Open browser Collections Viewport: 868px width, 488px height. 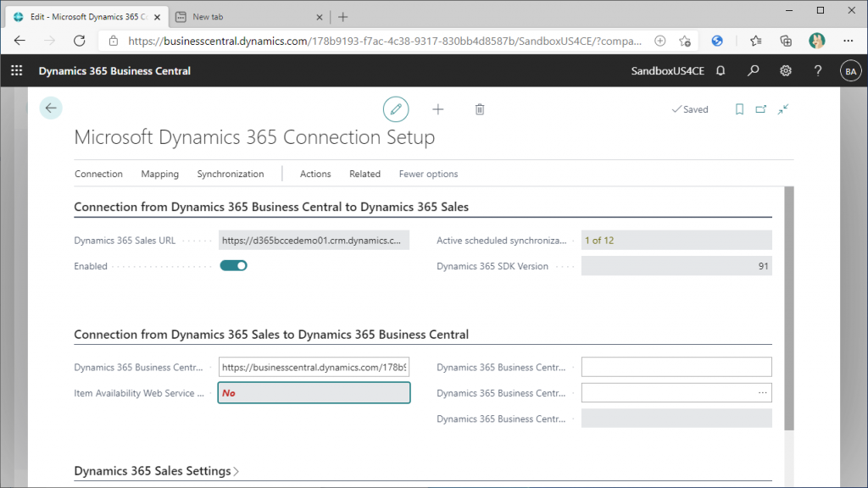point(786,41)
